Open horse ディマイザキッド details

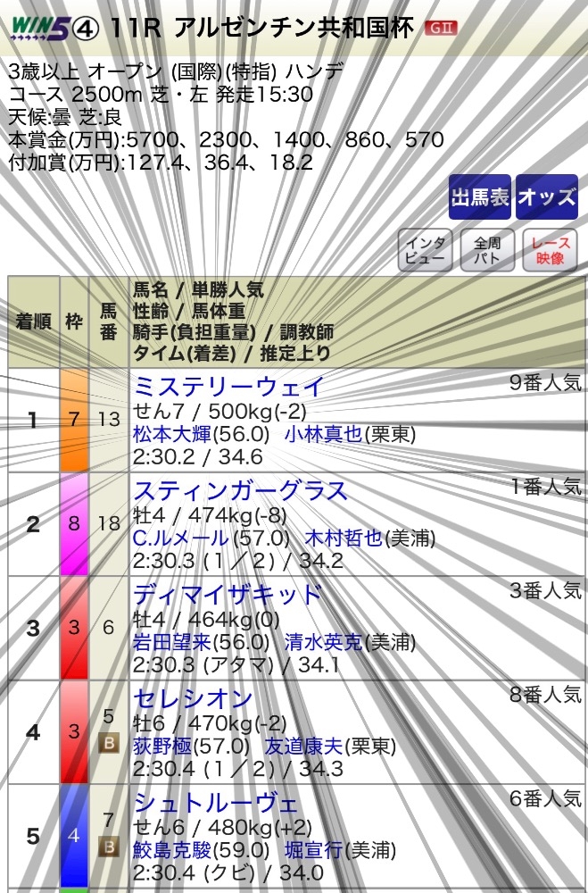227,595
